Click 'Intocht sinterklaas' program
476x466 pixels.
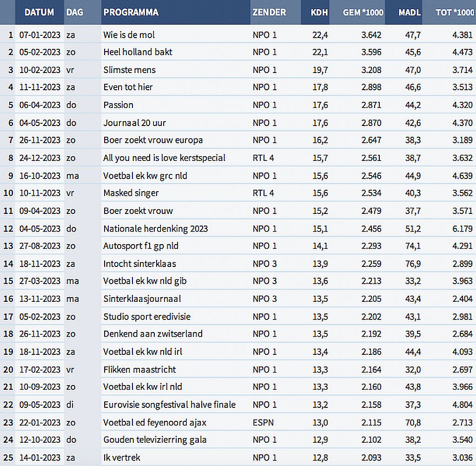(x=139, y=264)
